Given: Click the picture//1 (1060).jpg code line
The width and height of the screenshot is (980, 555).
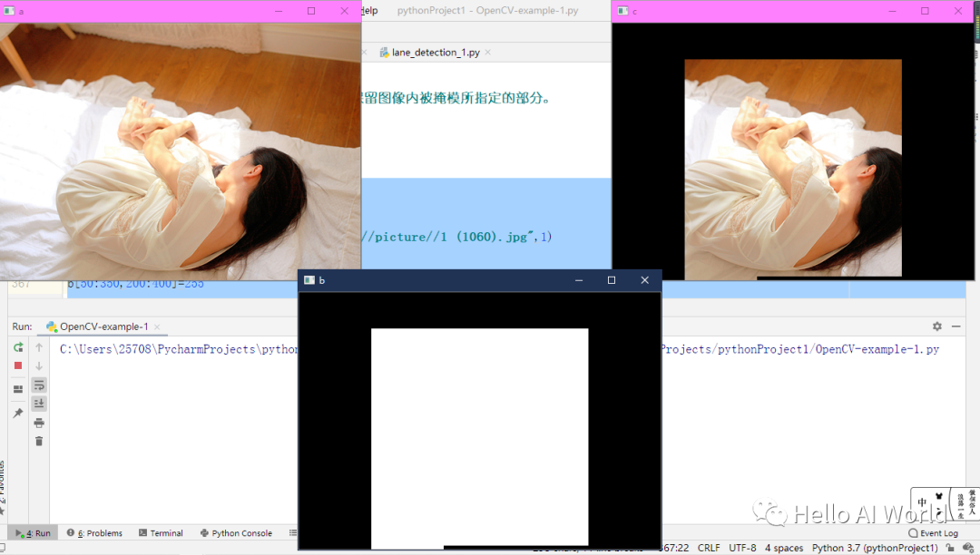Looking at the screenshot, I should click(x=456, y=237).
